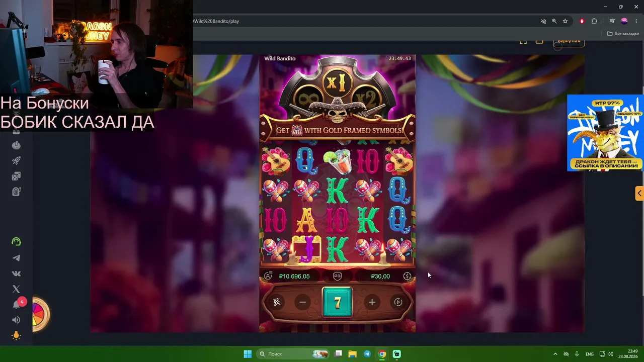Viewport: 644px width, 362px height.
Task: Show hidden system tray icons
Action: click(x=555, y=354)
